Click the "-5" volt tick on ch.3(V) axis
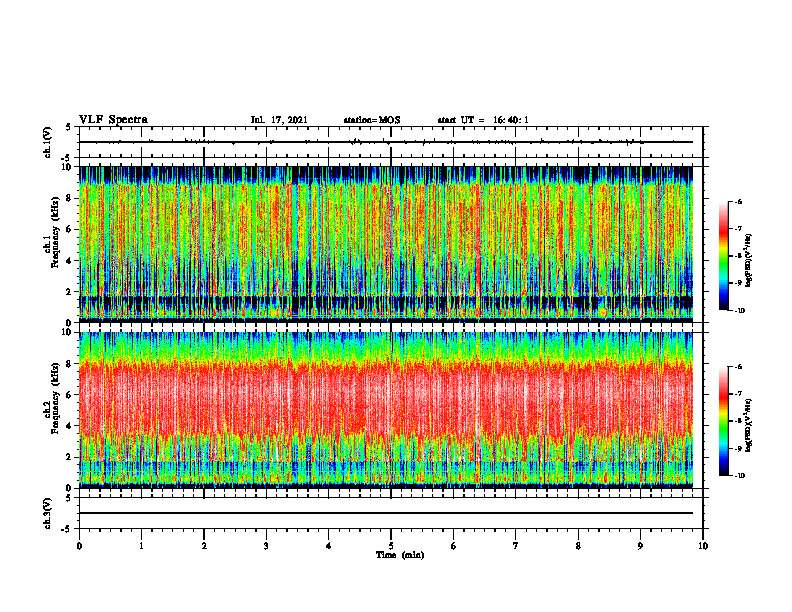The height and width of the screenshot is (612, 792). coord(67,529)
